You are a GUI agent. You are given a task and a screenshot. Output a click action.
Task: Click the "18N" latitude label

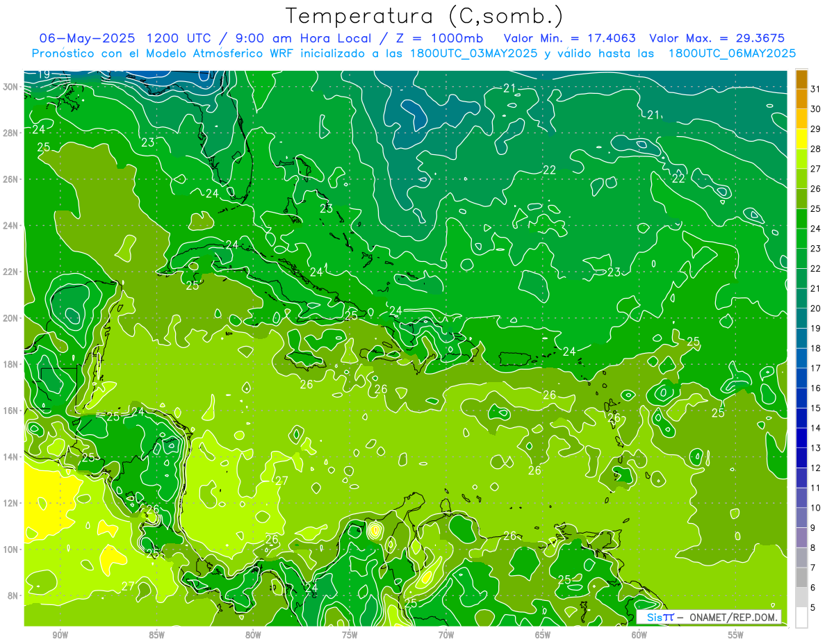point(12,364)
